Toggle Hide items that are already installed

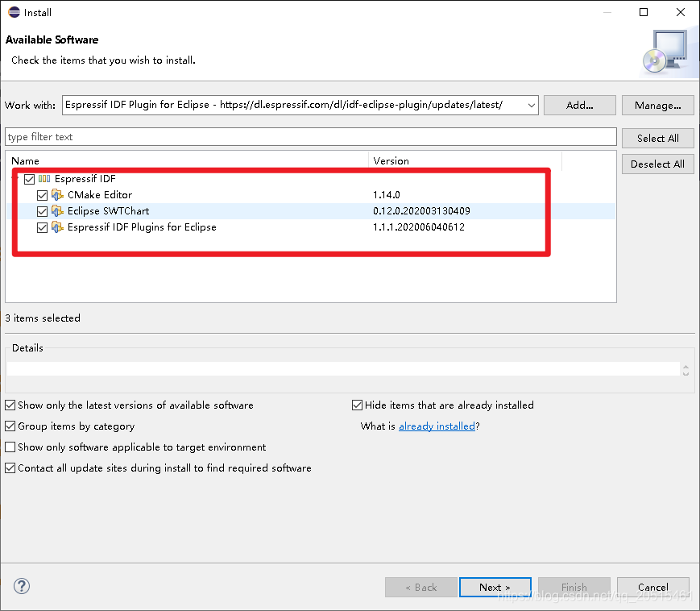click(x=357, y=405)
